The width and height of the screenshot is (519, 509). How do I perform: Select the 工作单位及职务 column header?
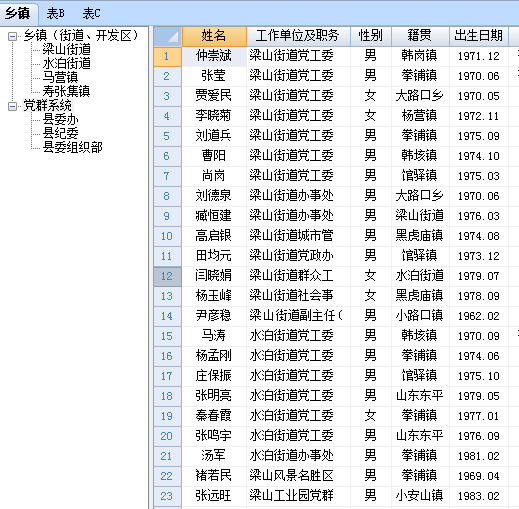pyautogui.click(x=298, y=37)
